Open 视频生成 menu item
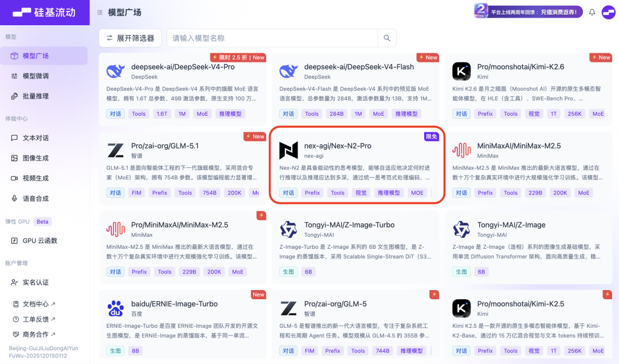Image resolution: width=619 pixels, height=364 pixels. point(44,178)
